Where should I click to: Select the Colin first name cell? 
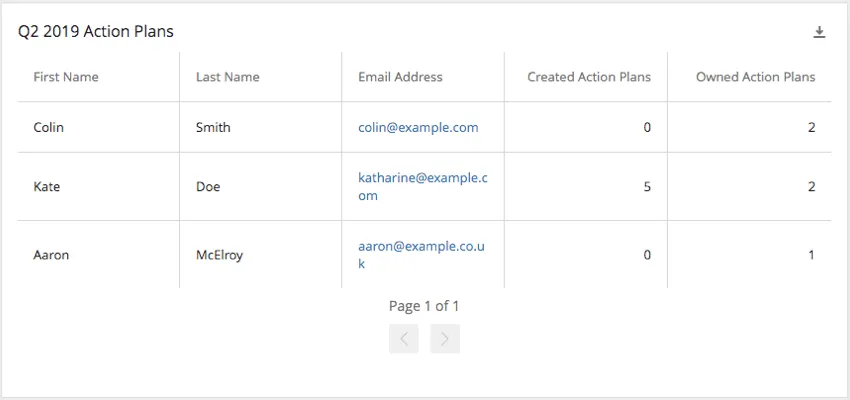[x=48, y=127]
